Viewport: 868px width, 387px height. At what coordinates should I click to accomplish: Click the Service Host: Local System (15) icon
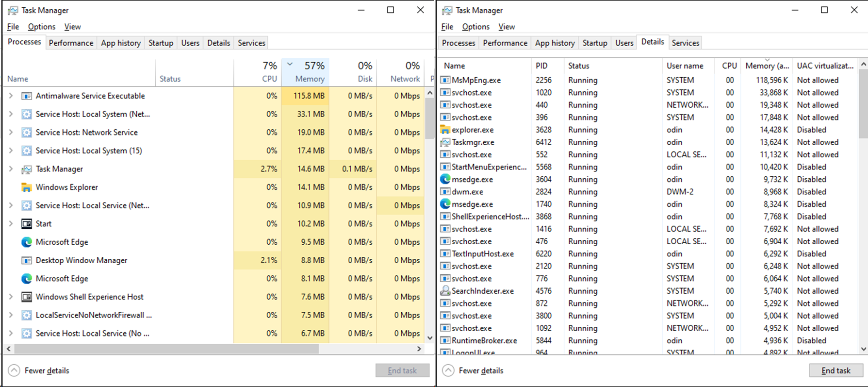[27, 151]
